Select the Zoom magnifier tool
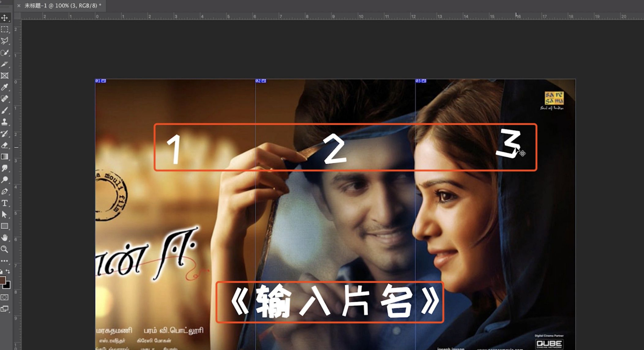This screenshot has height=350, width=644. click(5, 249)
